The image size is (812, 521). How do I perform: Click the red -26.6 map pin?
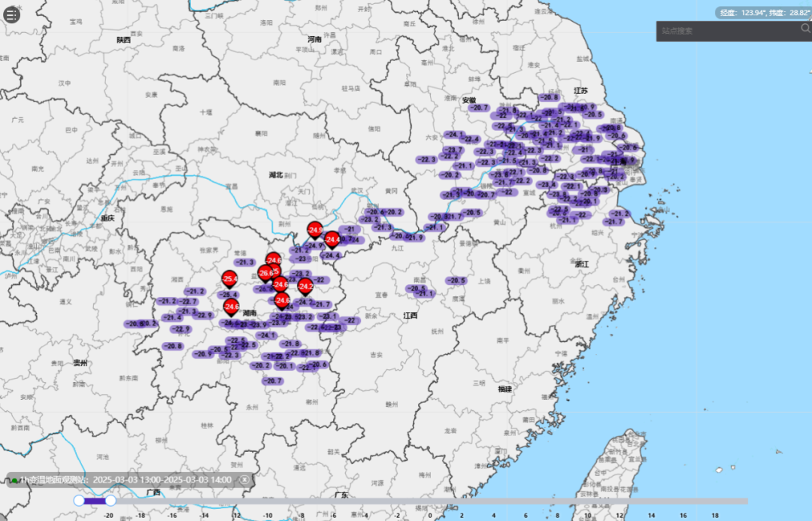pos(265,273)
